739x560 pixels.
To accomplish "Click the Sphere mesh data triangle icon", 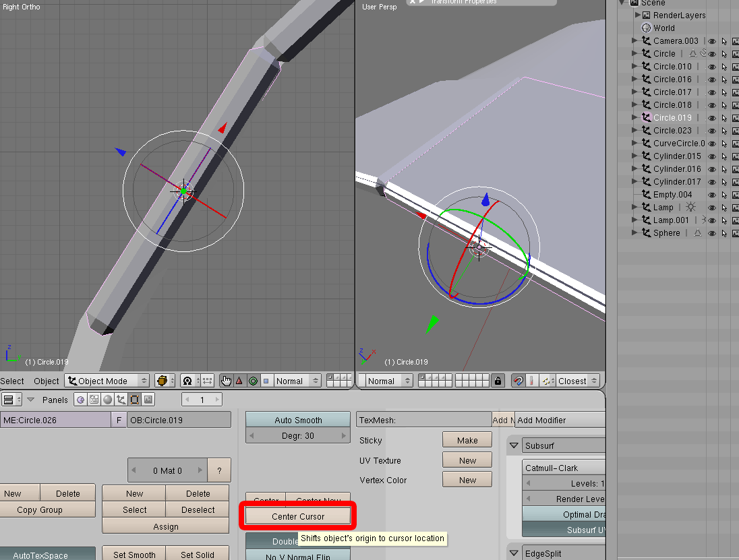I will click(697, 232).
